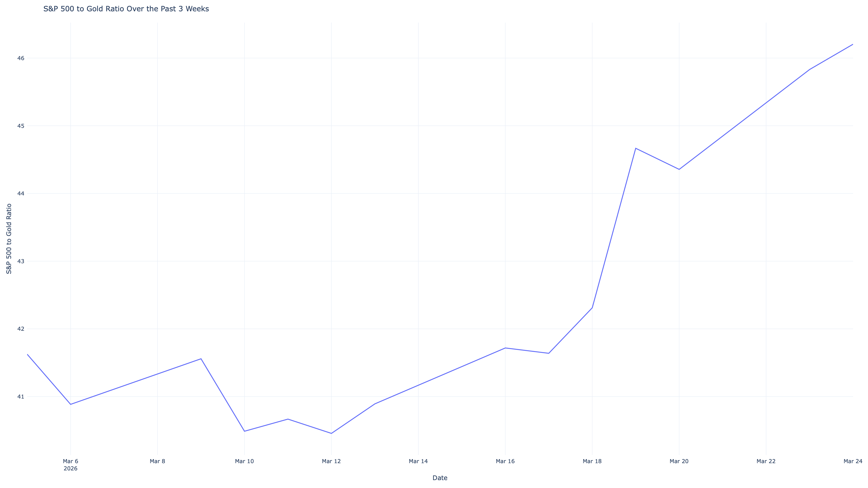Viewport: 868px width, 488px height.
Task: Click the 'Mar 22' x-axis tick label
Action: 766,461
